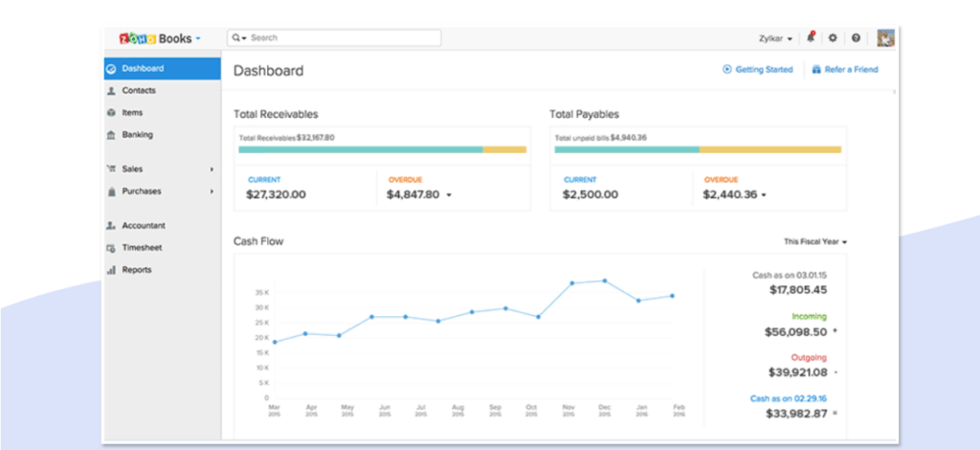This screenshot has height=450, width=980.
Task: Click the help question mark icon
Action: coord(856,38)
